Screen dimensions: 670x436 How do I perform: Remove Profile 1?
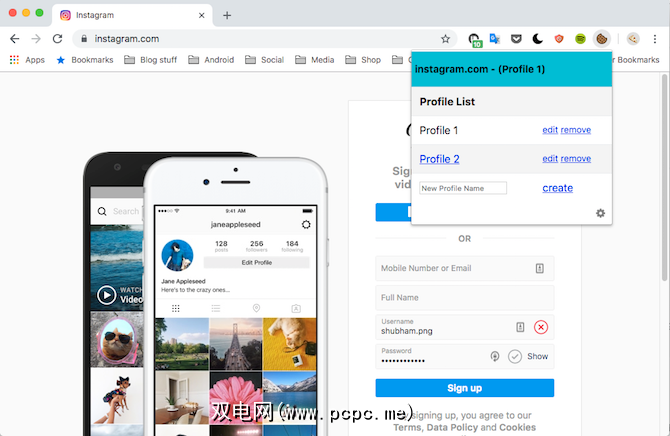pos(576,130)
